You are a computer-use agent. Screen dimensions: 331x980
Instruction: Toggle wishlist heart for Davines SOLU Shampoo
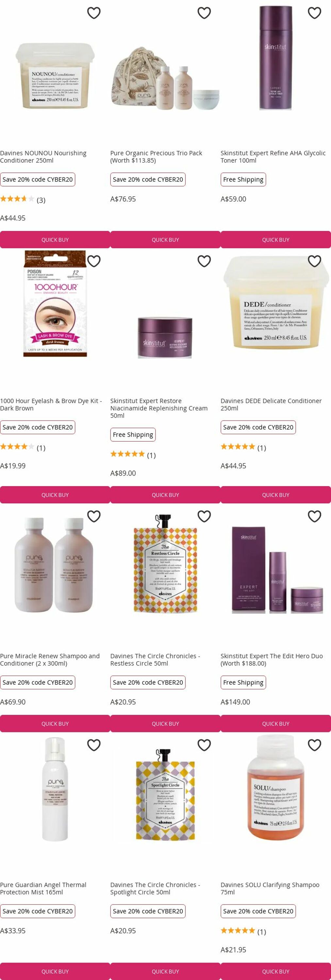pos(314,745)
